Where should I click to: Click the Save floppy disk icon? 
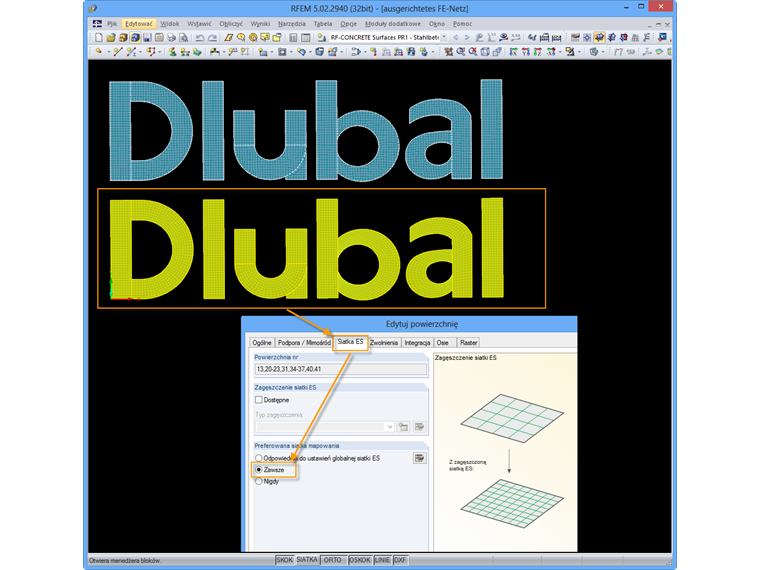tap(147, 37)
